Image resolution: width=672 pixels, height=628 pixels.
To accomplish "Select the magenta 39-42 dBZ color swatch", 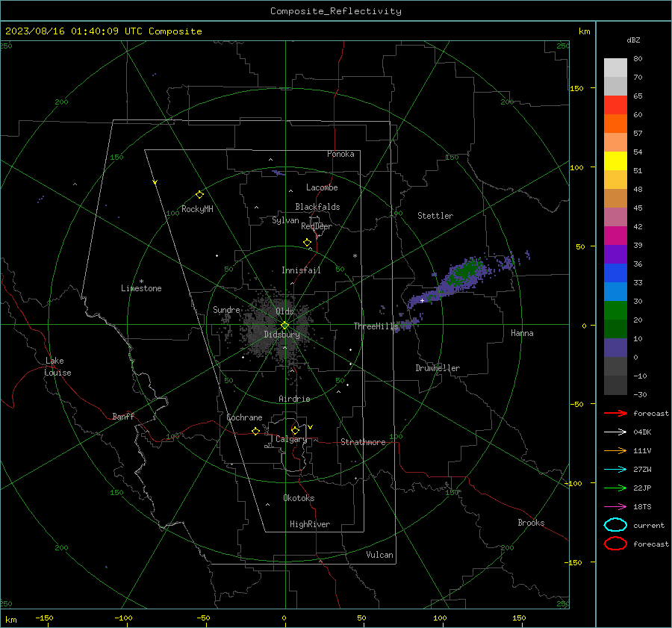I will (615, 235).
